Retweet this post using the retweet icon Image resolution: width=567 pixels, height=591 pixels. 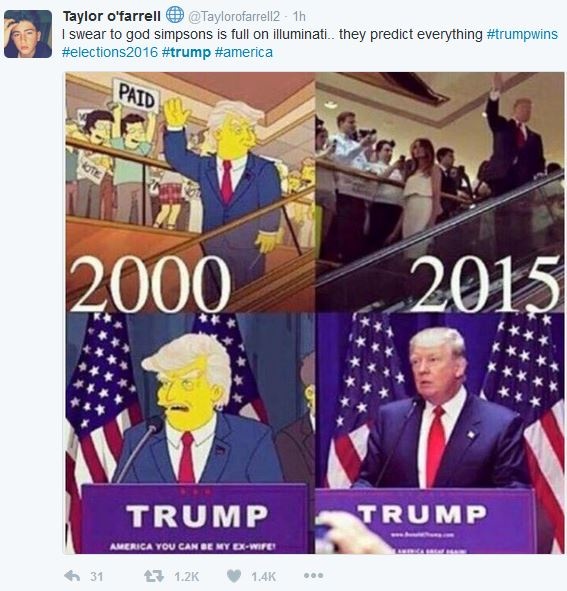(154, 576)
